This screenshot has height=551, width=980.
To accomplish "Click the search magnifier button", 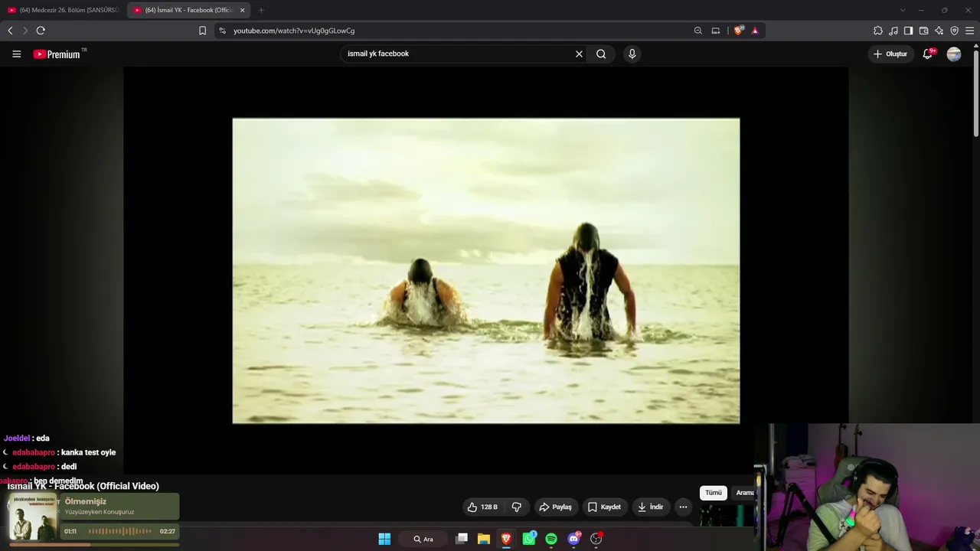I will [x=601, y=54].
